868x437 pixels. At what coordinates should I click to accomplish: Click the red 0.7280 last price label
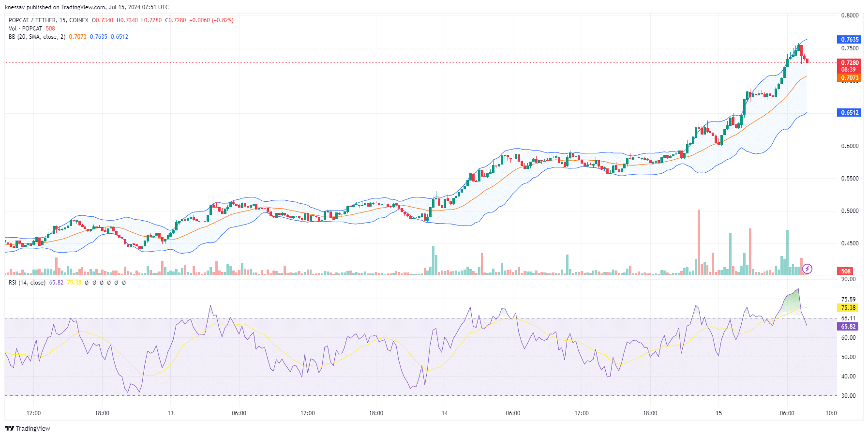point(849,63)
